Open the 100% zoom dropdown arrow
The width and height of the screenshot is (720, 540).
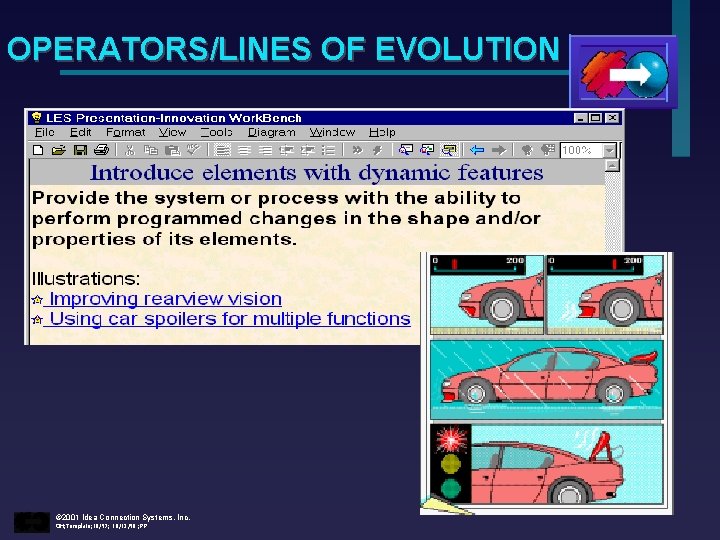609,150
